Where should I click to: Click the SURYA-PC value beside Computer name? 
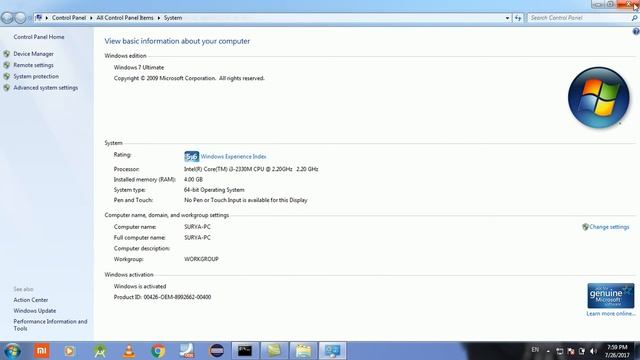coord(198,227)
